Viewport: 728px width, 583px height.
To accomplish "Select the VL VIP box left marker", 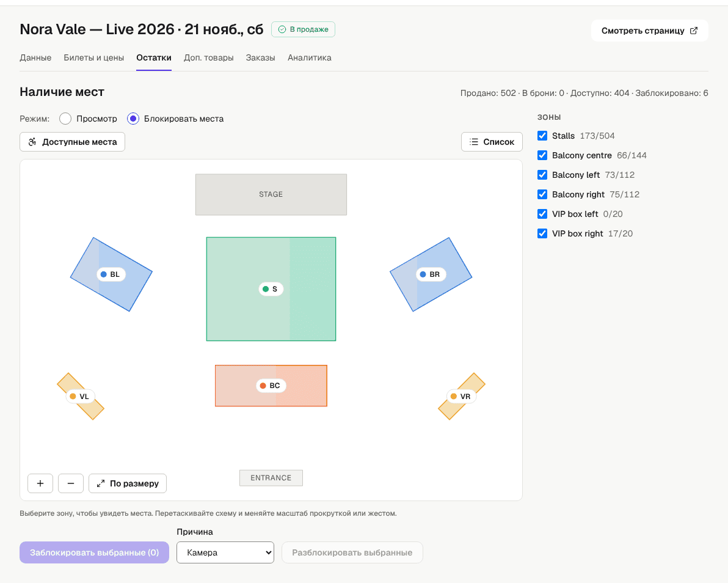I will coord(80,396).
